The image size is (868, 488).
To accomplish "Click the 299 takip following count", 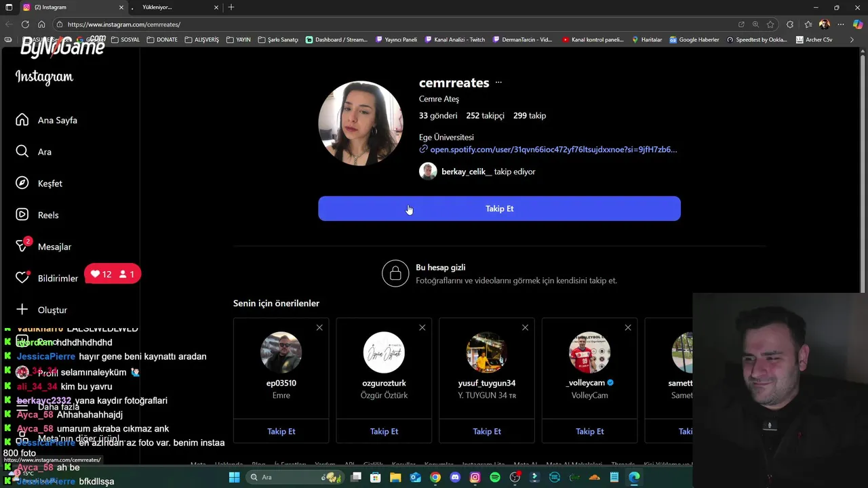I will click(x=530, y=115).
